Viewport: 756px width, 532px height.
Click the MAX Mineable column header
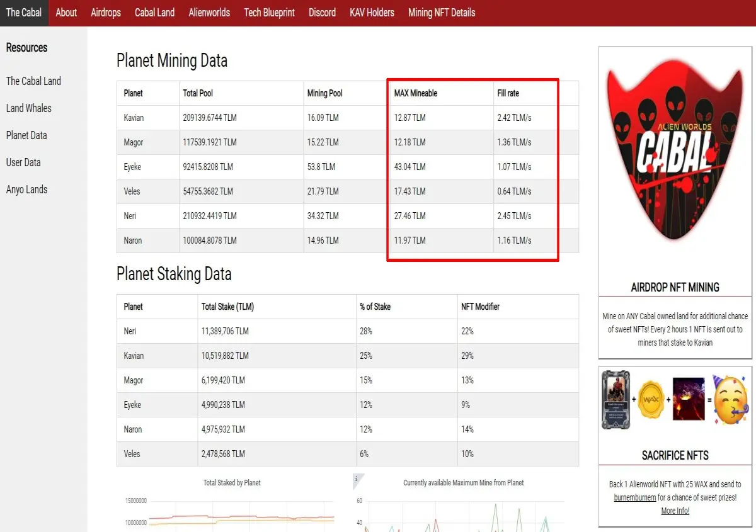tap(416, 93)
